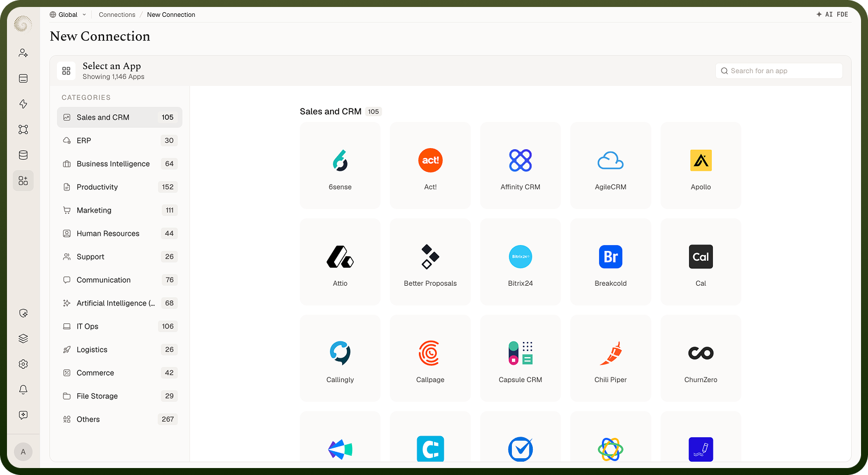This screenshot has height=475, width=868.
Task: Open the Artificial Intelligence category
Action: (x=120, y=303)
